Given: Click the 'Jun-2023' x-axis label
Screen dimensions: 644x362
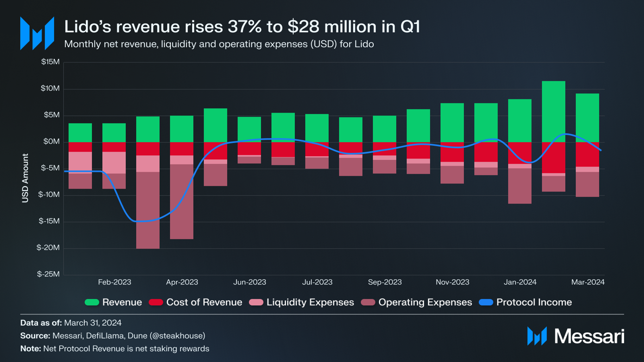Looking at the screenshot, I should tap(250, 282).
